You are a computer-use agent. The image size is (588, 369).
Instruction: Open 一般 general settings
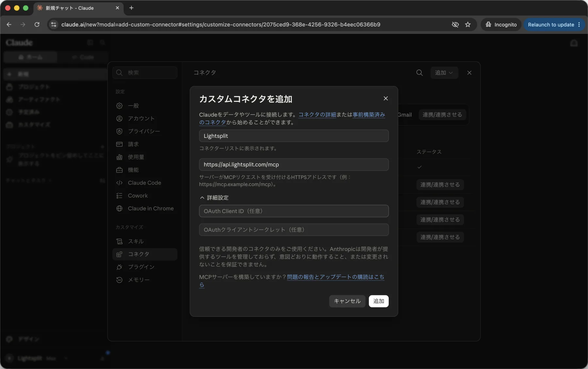point(145,106)
